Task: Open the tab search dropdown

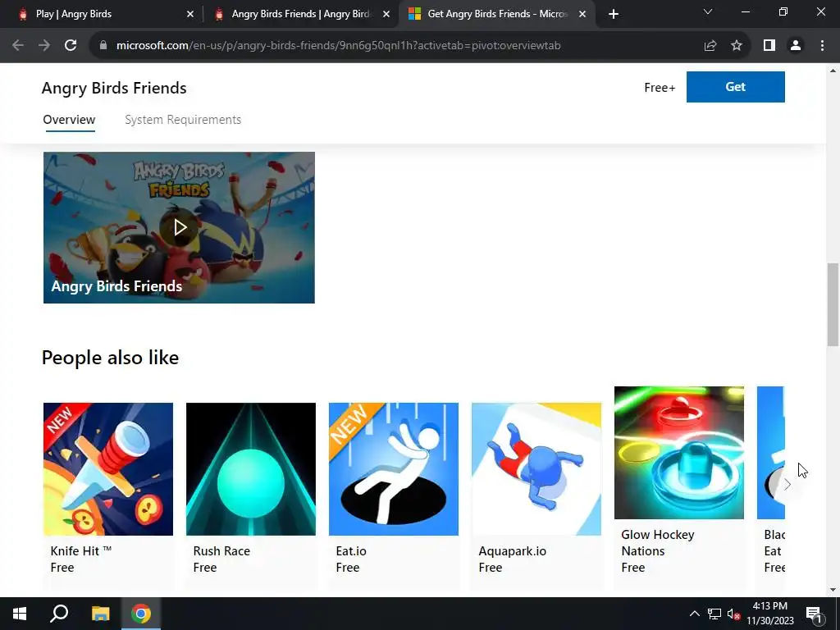Action: click(708, 11)
